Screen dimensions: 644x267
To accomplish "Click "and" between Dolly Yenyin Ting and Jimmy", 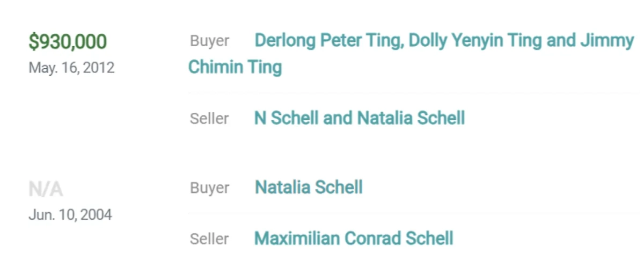I will (561, 41).
